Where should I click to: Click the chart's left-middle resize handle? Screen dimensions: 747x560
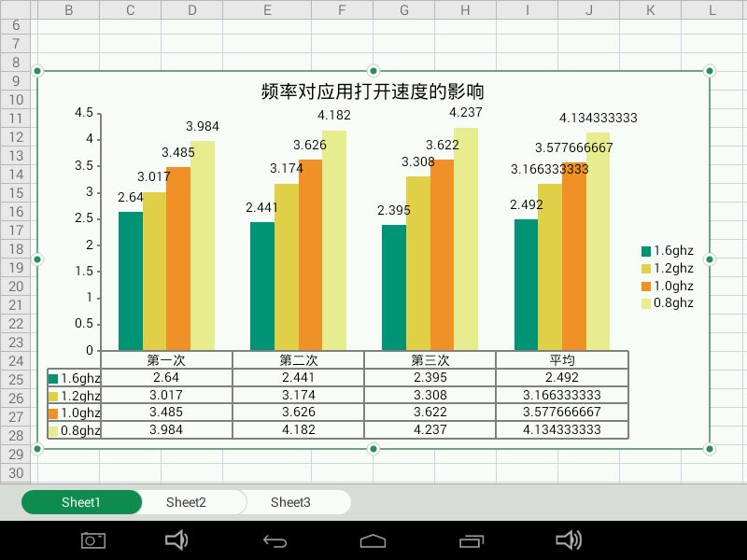click(37, 259)
